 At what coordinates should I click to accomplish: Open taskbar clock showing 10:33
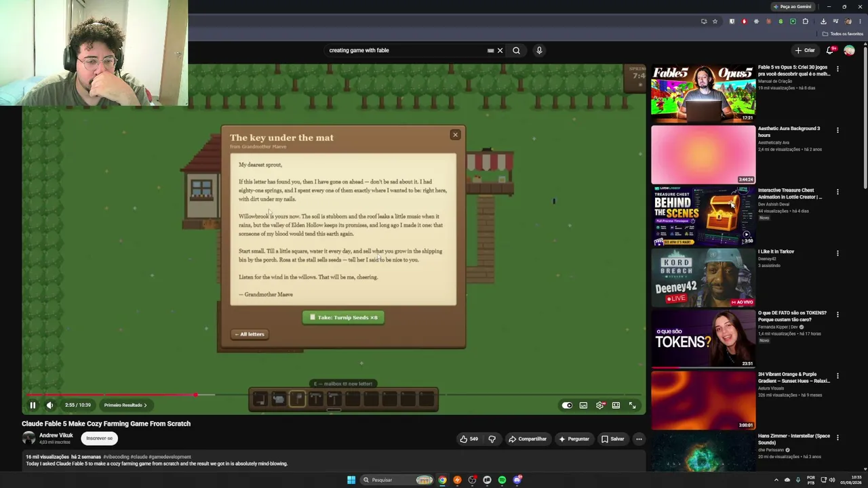click(x=852, y=480)
